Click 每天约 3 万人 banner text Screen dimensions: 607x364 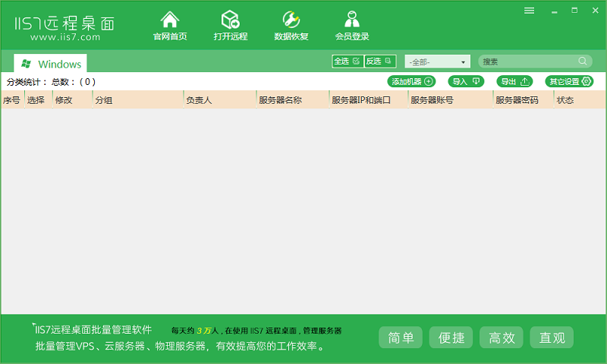coord(256,331)
